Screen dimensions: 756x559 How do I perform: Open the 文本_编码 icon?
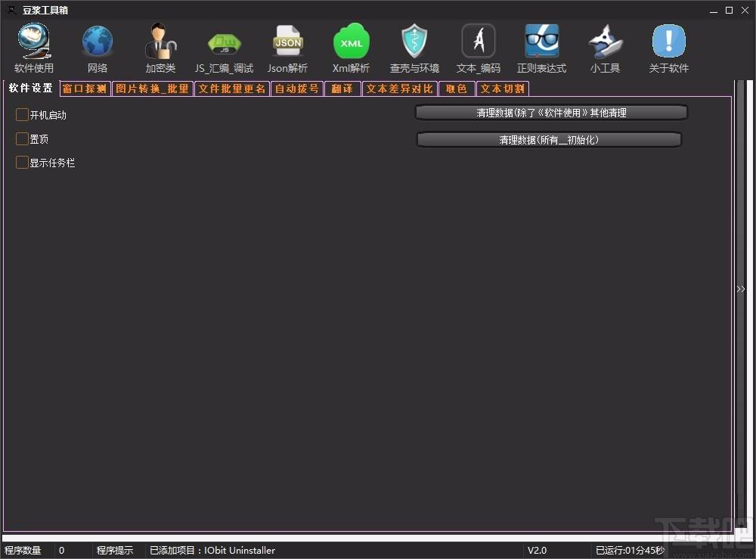pyautogui.click(x=479, y=48)
